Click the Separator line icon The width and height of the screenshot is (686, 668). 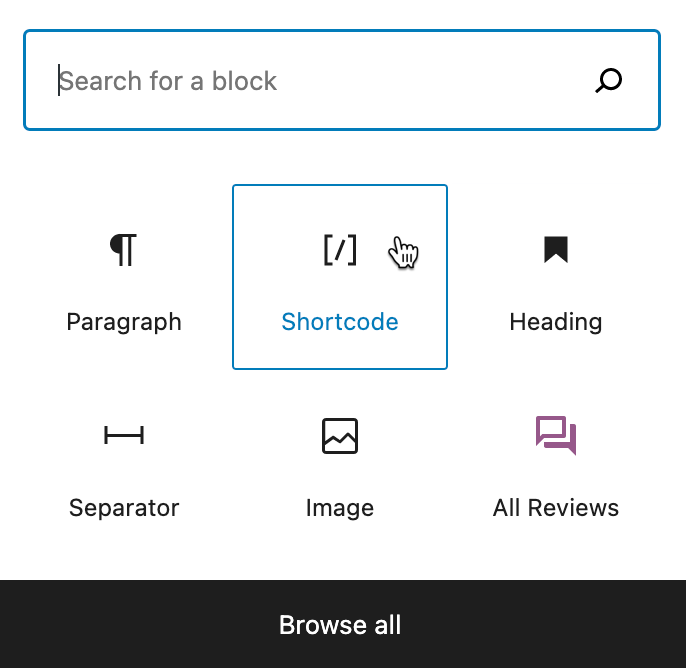124,435
